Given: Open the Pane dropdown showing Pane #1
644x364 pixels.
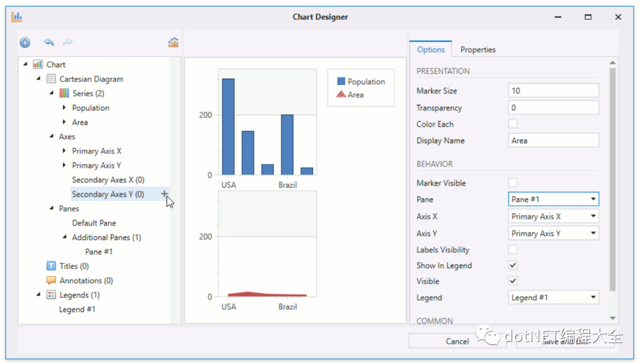Looking at the screenshot, I should [553, 199].
